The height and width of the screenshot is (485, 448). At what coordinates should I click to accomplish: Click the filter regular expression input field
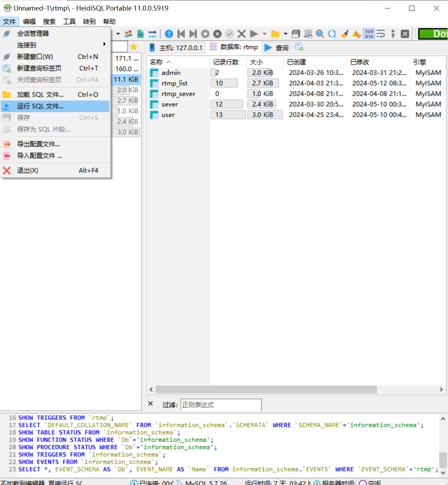click(x=221, y=405)
